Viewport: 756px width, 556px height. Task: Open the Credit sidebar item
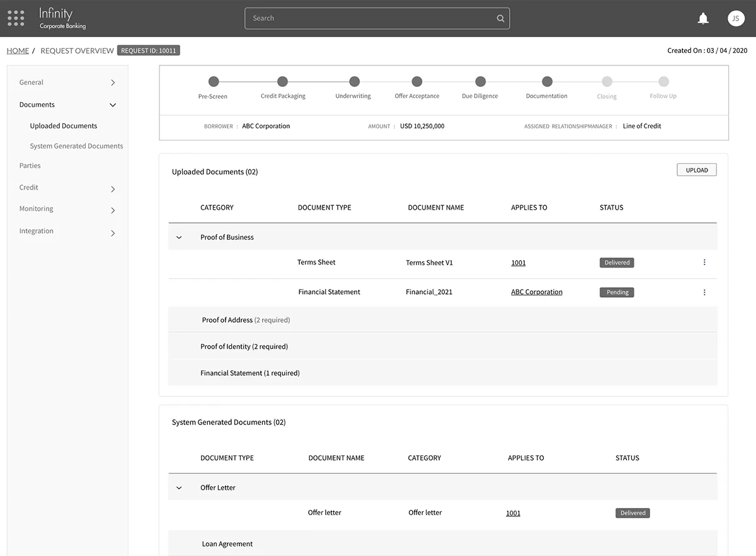tap(28, 187)
